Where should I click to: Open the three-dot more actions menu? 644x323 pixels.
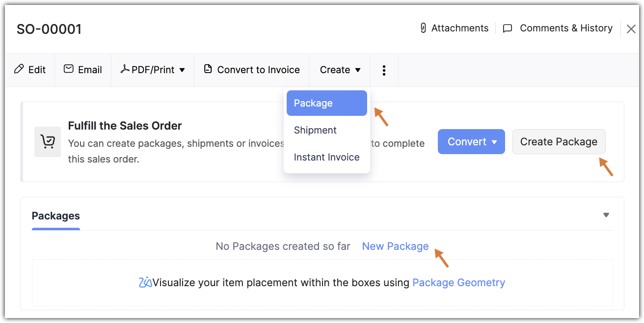[x=384, y=70]
